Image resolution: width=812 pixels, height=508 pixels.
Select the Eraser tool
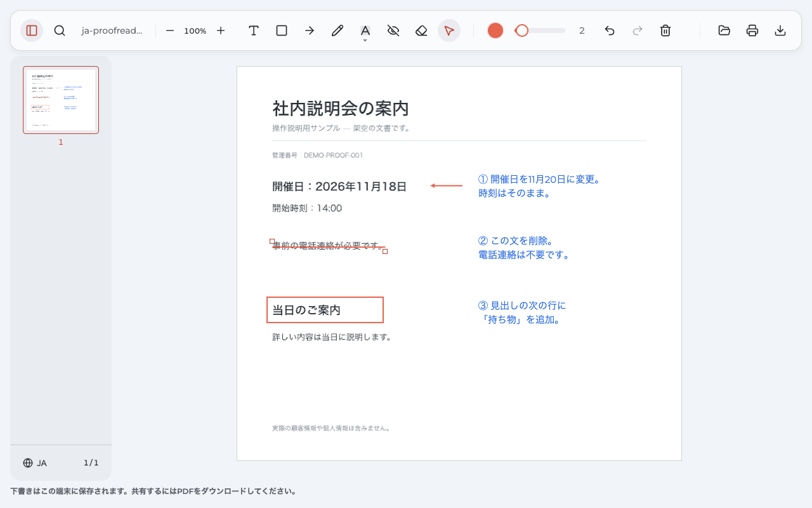coord(421,30)
